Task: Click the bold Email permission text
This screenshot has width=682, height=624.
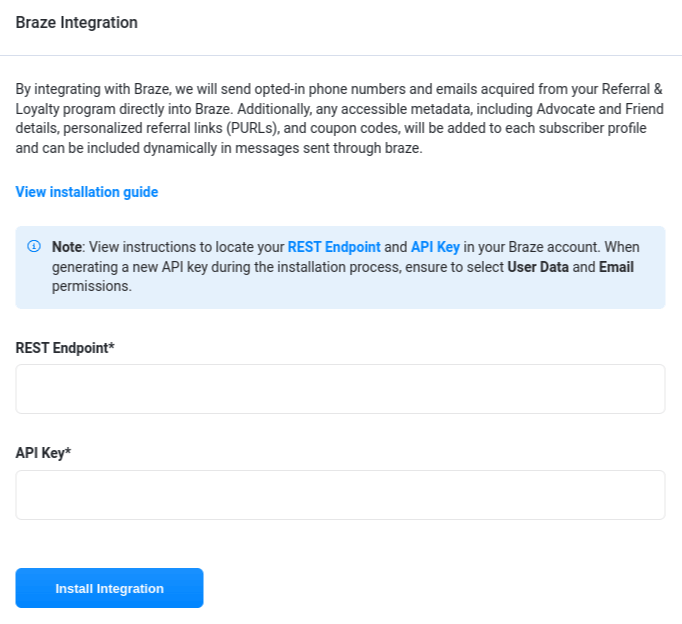Action: (616, 267)
